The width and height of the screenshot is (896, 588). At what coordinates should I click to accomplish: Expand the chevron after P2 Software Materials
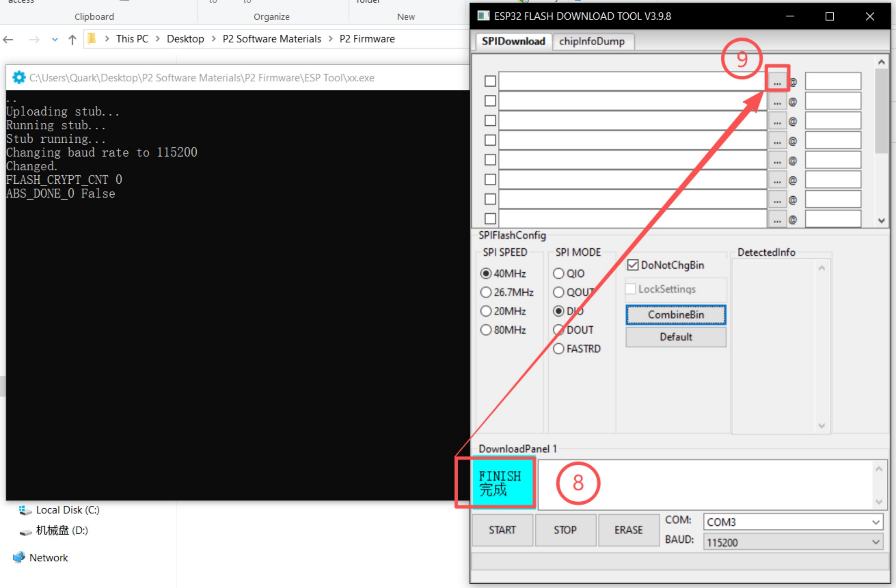[x=331, y=39]
